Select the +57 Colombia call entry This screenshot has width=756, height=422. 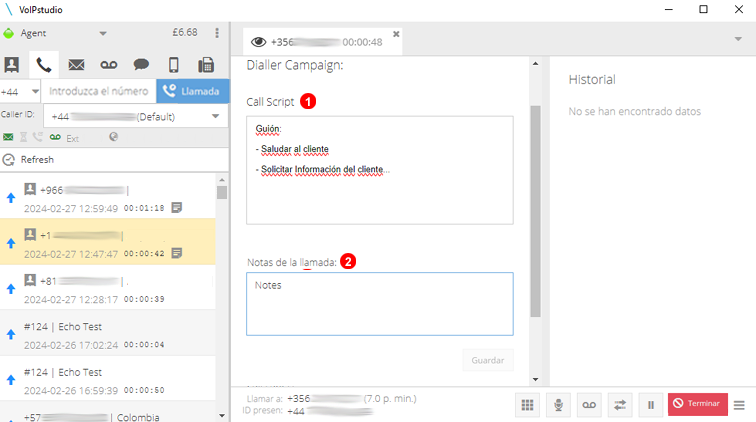(x=108, y=413)
